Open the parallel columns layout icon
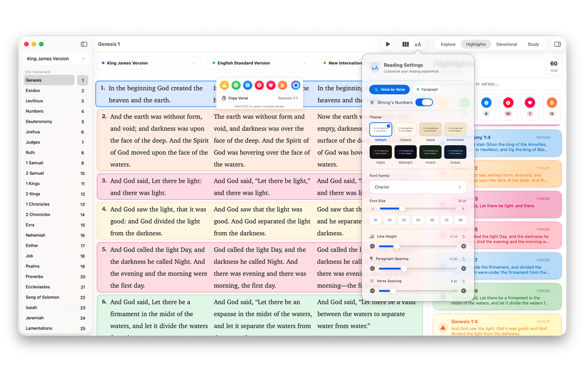588x368 pixels. click(x=406, y=44)
